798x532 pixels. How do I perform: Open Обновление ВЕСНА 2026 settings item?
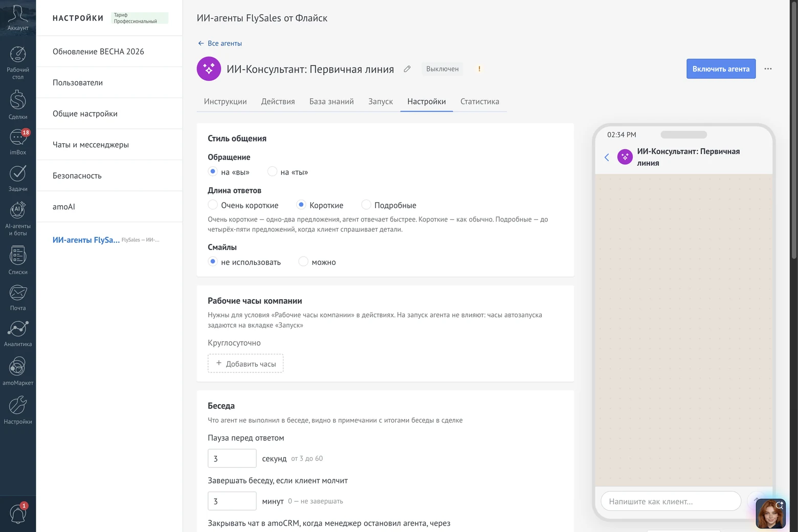(109, 52)
